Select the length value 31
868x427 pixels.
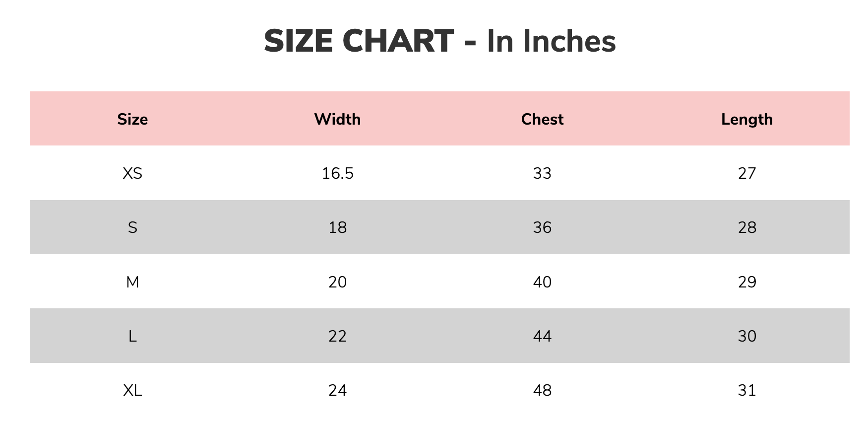coord(747,390)
